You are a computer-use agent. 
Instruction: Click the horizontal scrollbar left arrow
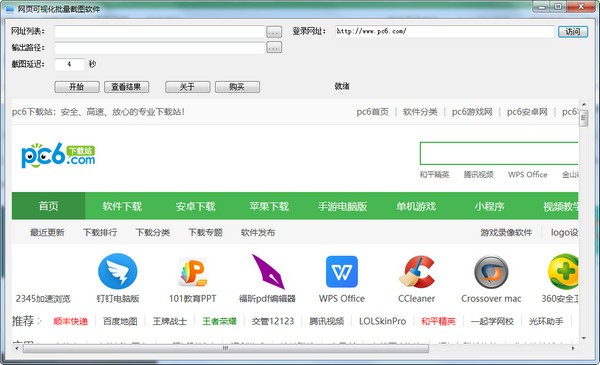(x=16, y=348)
